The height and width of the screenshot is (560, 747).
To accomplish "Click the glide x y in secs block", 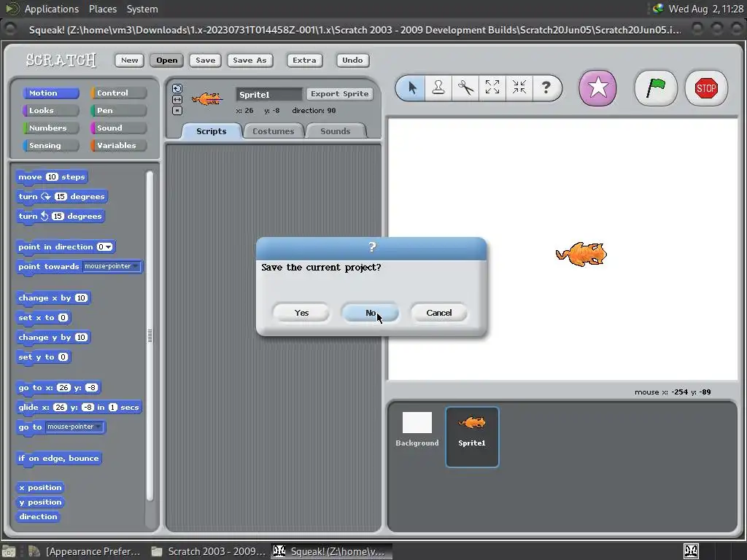I will click(79, 407).
